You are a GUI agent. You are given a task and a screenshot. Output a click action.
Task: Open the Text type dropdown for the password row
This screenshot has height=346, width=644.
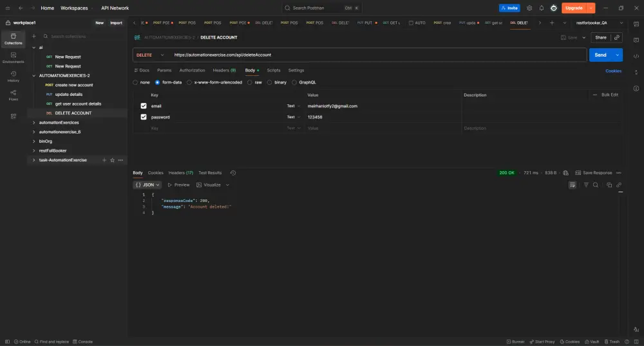(293, 117)
